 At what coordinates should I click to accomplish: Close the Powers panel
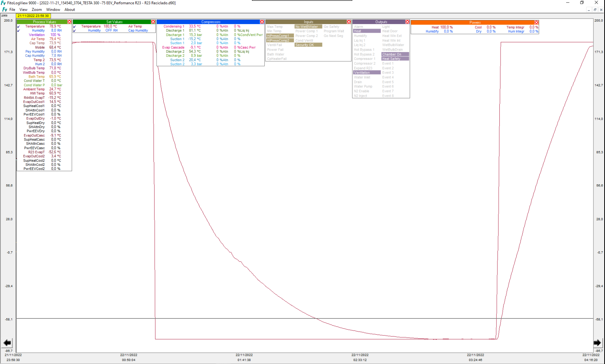pos(536,23)
